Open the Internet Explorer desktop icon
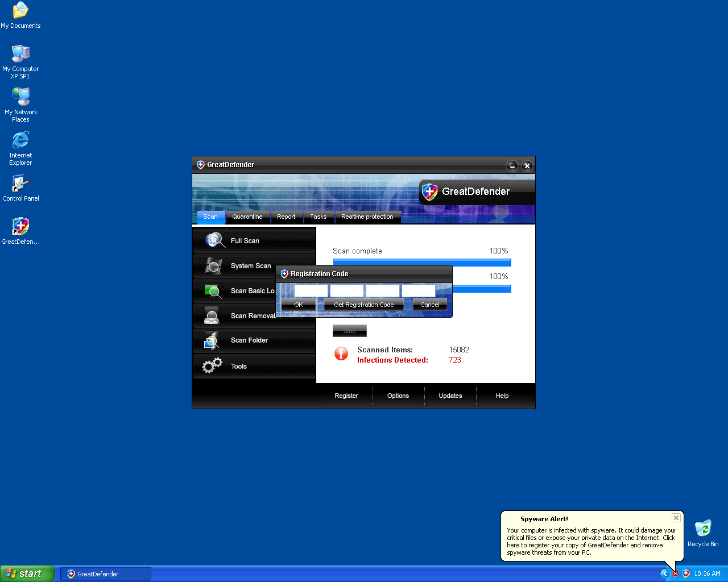The image size is (728, 582). (x=20, y=140)
